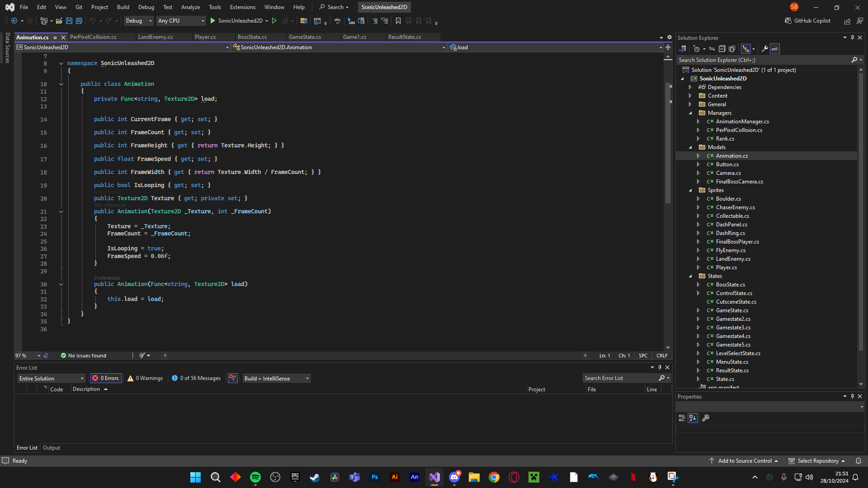Click the Description column header

(x=86, y=389)
